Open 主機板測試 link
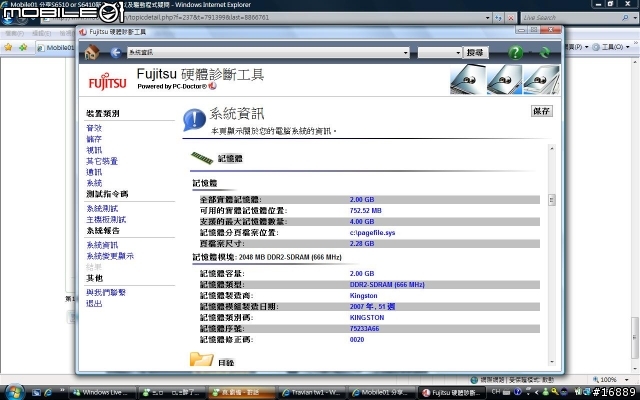The width and height of the screenshot is (640, 400). tap(106, 220)
